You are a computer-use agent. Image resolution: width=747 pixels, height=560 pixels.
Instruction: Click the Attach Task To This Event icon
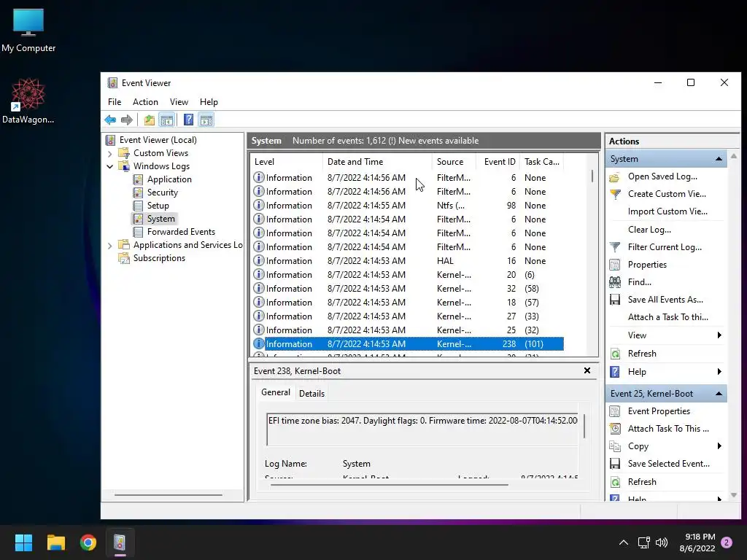pyautogui.click(x=615, y=429)
